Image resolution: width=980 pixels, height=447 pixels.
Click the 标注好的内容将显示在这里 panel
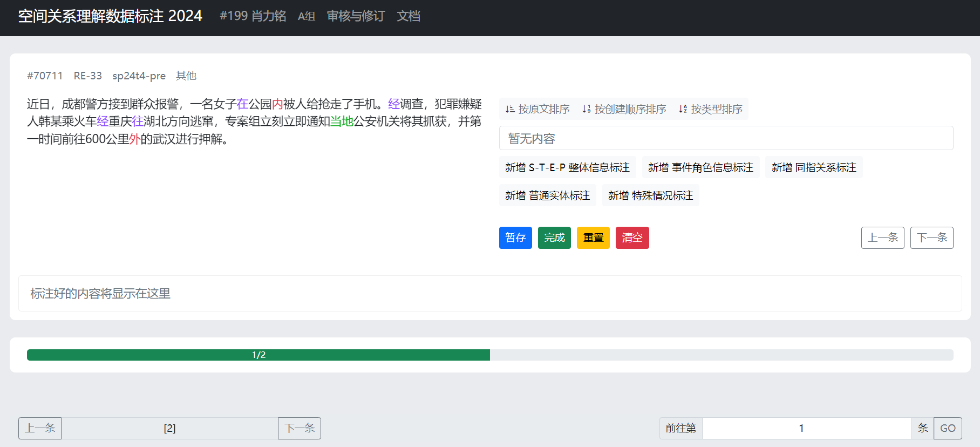490,293
